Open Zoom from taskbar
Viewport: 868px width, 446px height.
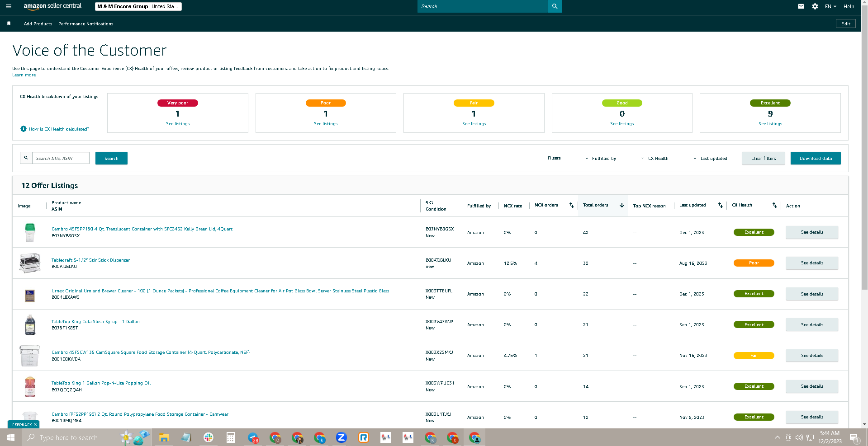pos(342,437)
